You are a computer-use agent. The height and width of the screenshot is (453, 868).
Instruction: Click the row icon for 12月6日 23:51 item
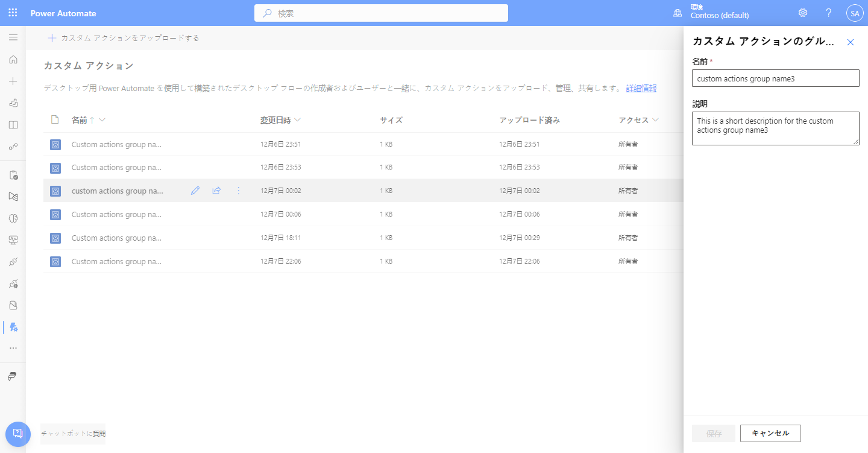click(55, 144)
